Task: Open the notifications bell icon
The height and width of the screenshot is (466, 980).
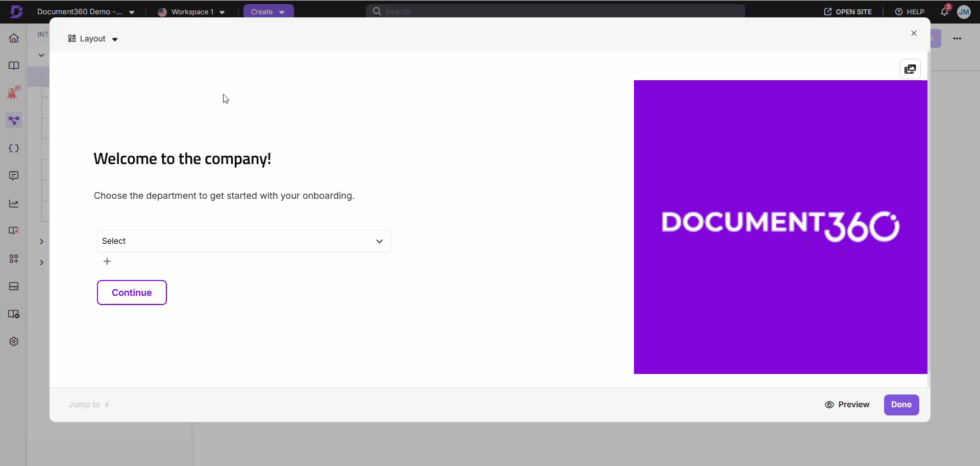Action: coord(944,12)
